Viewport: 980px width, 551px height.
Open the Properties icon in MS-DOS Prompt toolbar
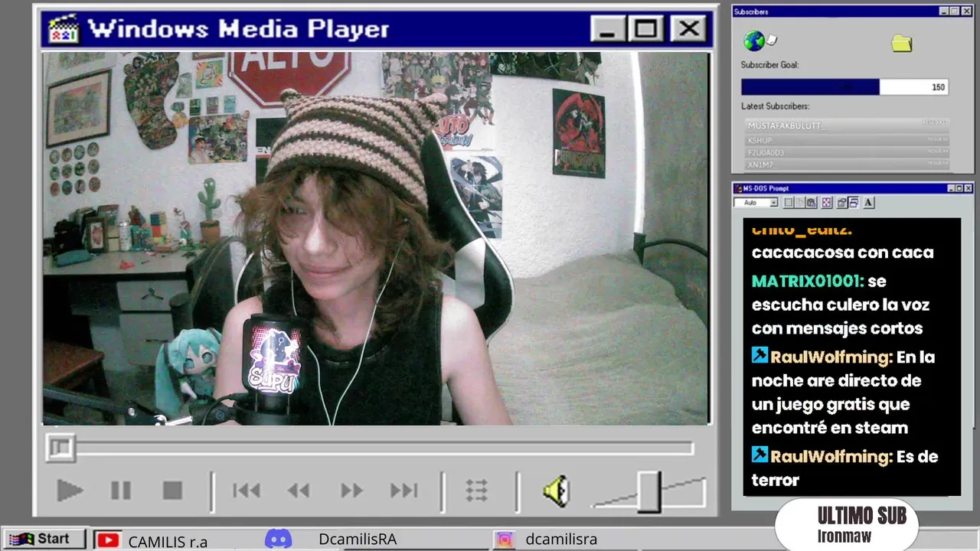point(842,203)
